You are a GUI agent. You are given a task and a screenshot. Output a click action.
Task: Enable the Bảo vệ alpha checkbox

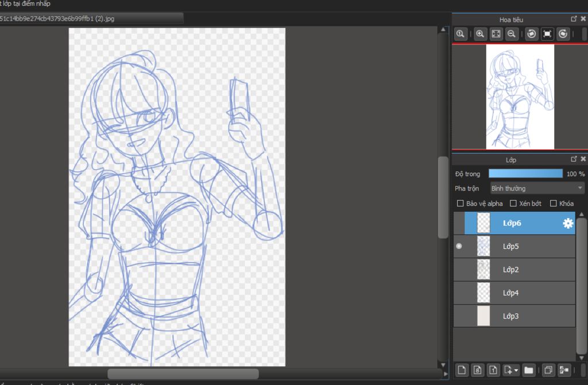460,203
